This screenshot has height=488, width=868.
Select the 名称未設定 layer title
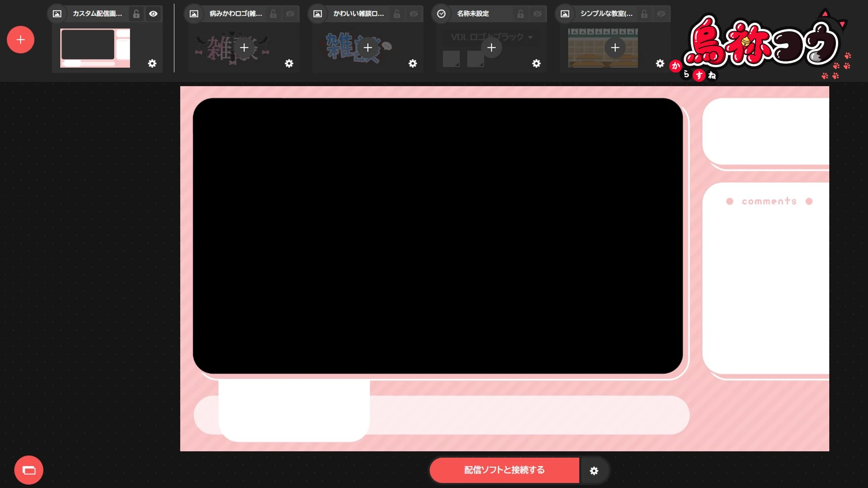(x=473, y=14)
